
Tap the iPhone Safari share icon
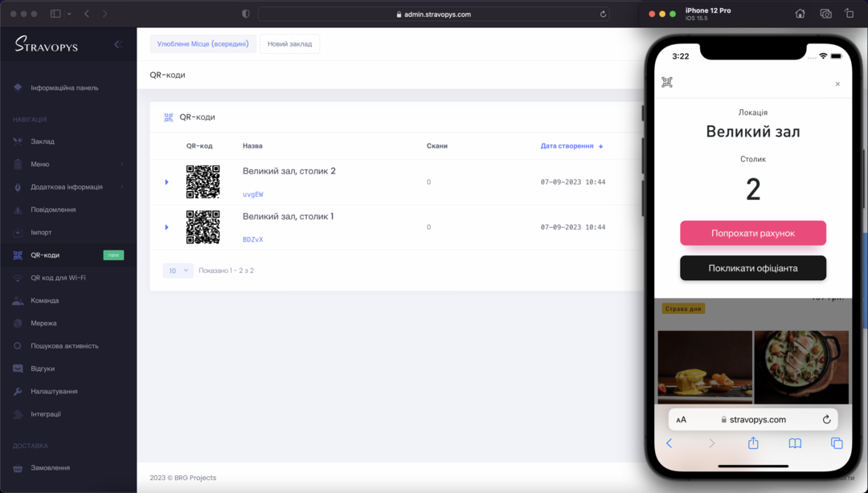pos(753,442)
